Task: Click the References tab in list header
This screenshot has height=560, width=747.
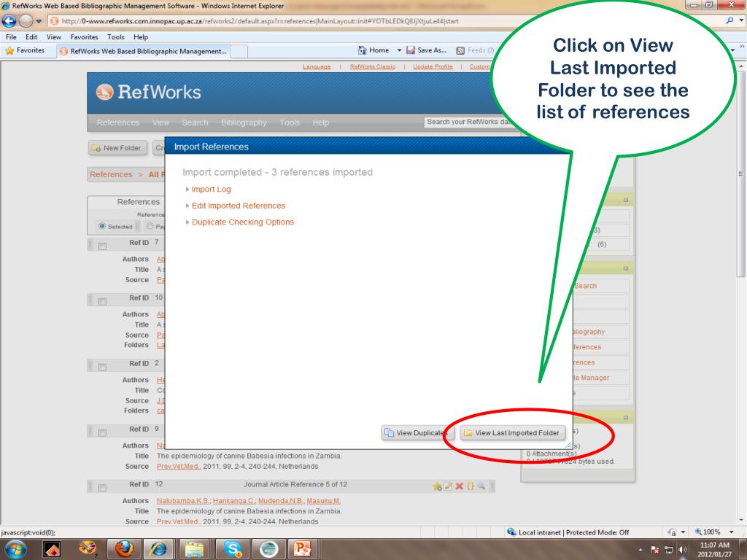Action: (x=138, y=202)
